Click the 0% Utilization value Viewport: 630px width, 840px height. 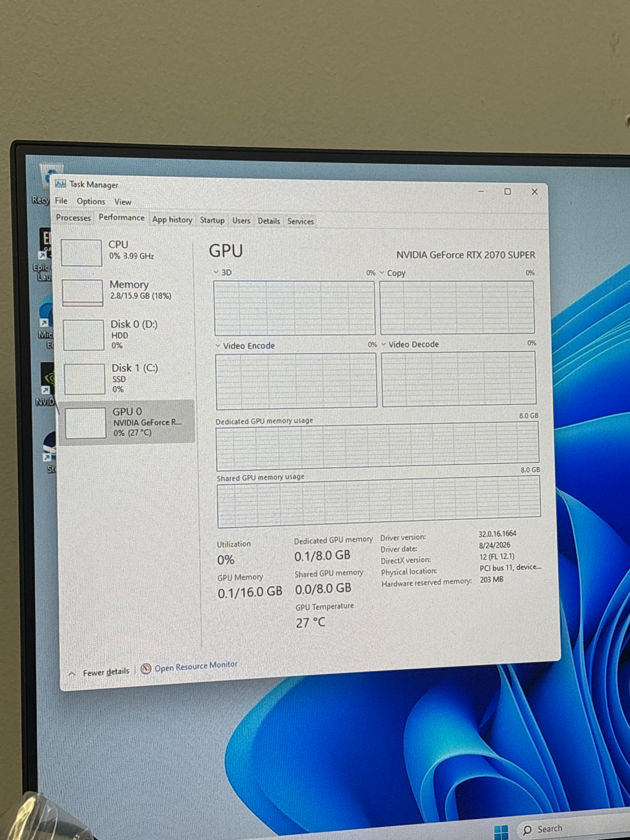tap(226, 560)
